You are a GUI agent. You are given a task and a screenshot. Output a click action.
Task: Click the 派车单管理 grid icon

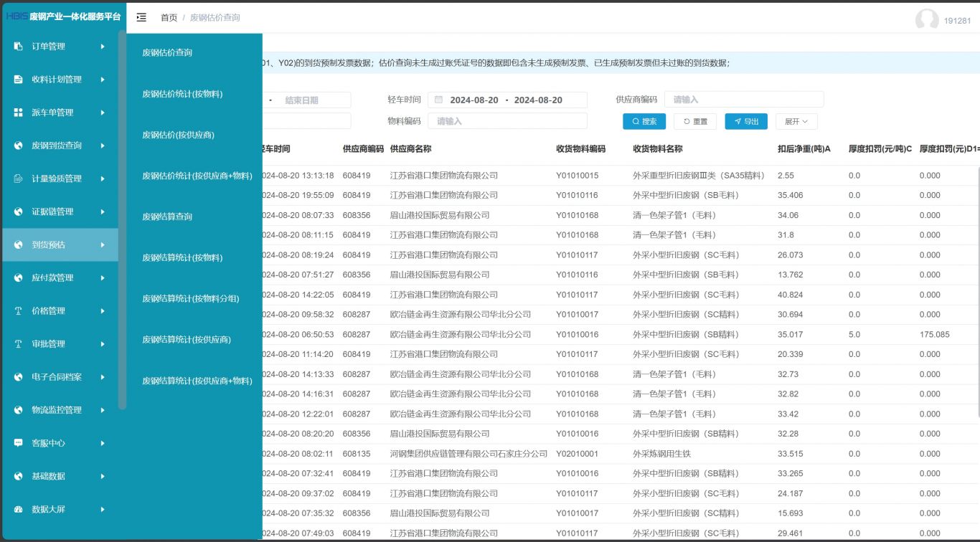tap(19, 113)
